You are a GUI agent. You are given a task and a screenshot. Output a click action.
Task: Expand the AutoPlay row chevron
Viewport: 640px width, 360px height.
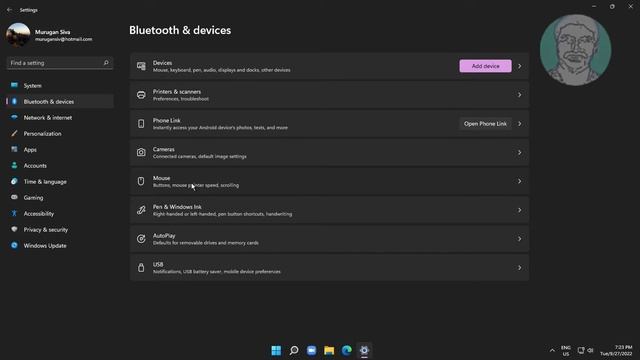(x=520, y=239)
